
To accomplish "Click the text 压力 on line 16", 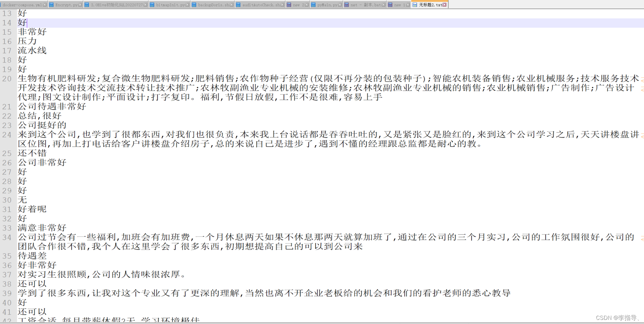I will [27, 41].
